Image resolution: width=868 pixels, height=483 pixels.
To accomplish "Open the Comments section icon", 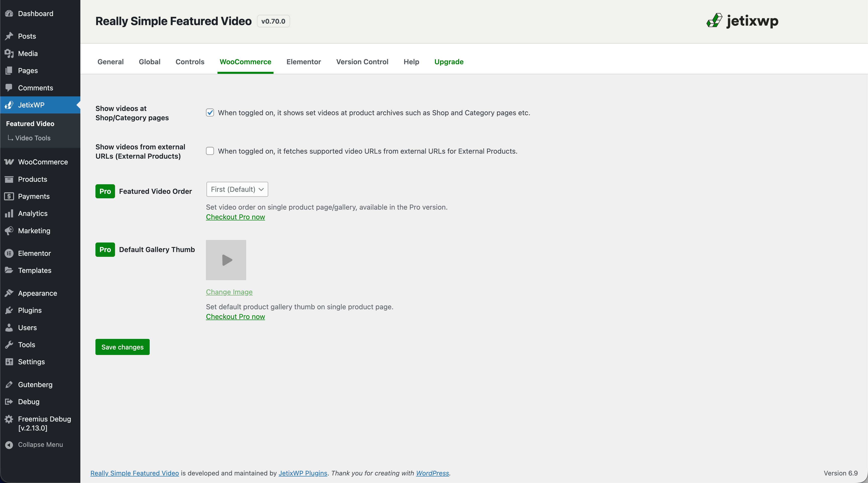I will tap(9, 88).
